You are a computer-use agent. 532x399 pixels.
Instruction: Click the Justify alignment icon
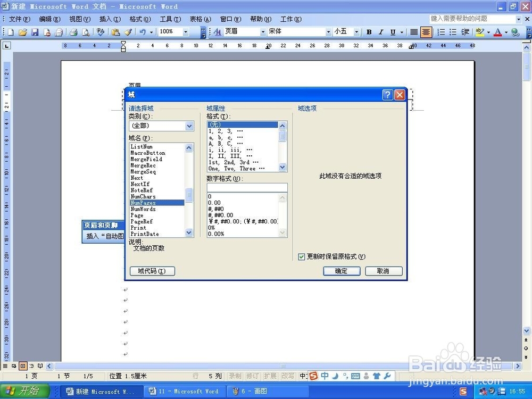pyautogui.click(x=413, y=32)
